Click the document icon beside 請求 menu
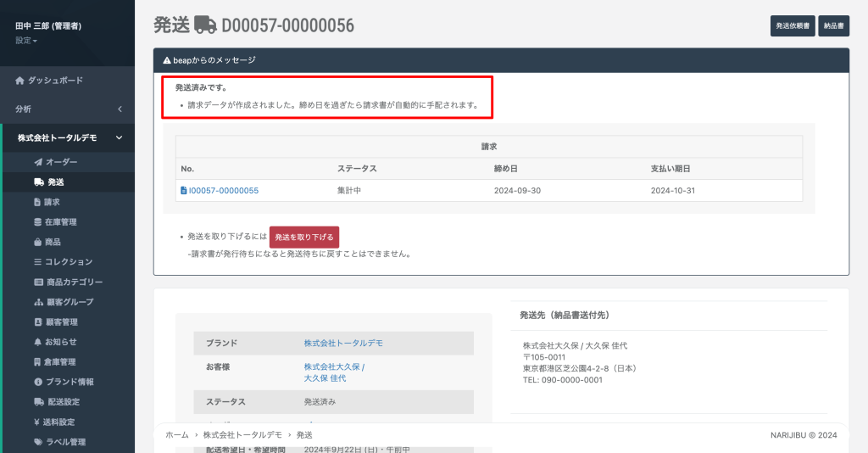Viewport: 868px width, 453px height. [x=37, y=202]
